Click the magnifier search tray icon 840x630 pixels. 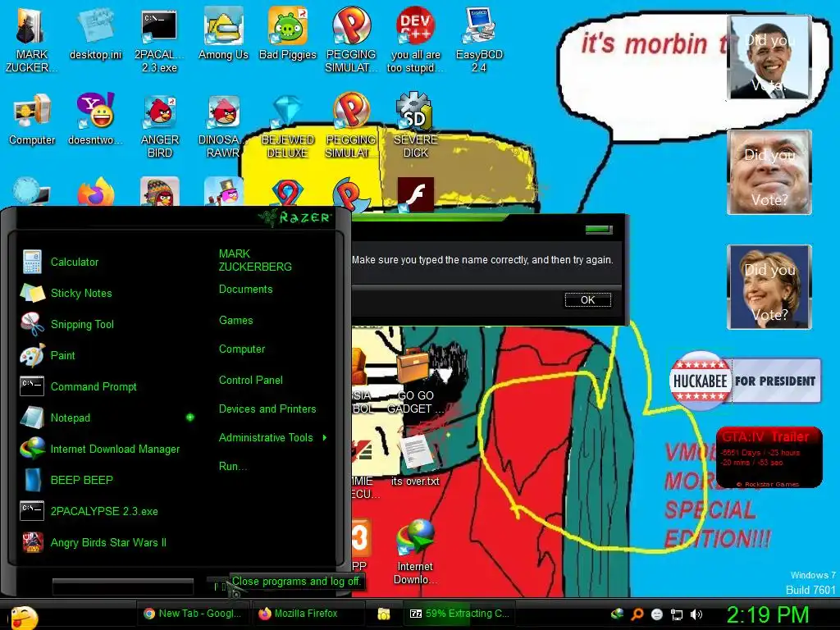(637, 614)
